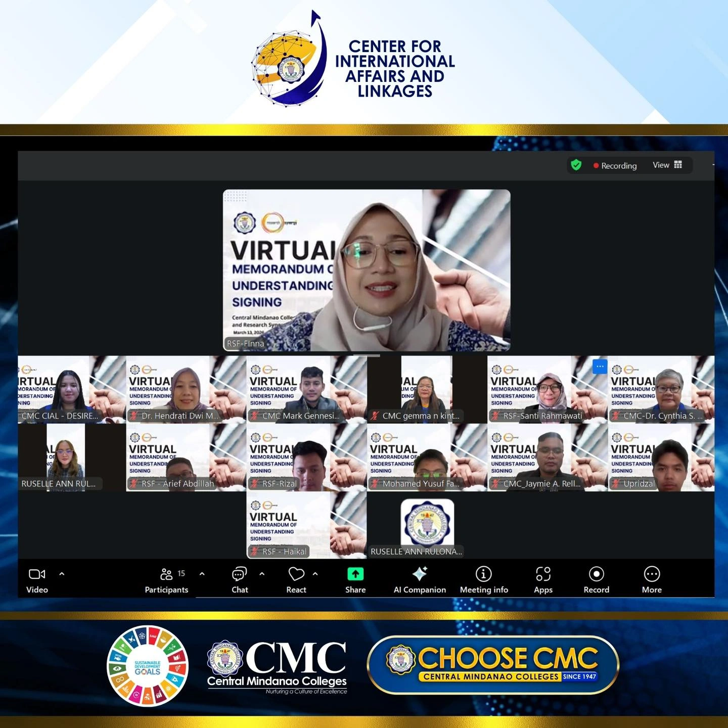Toggle the Video camera icon
The image size is (728, 728).
tap(37, 574)
